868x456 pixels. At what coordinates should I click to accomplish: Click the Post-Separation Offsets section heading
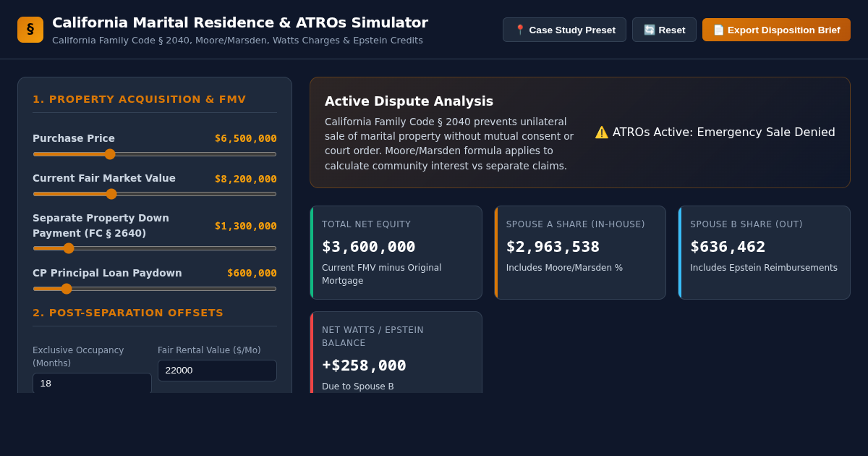tap(128, 313)
